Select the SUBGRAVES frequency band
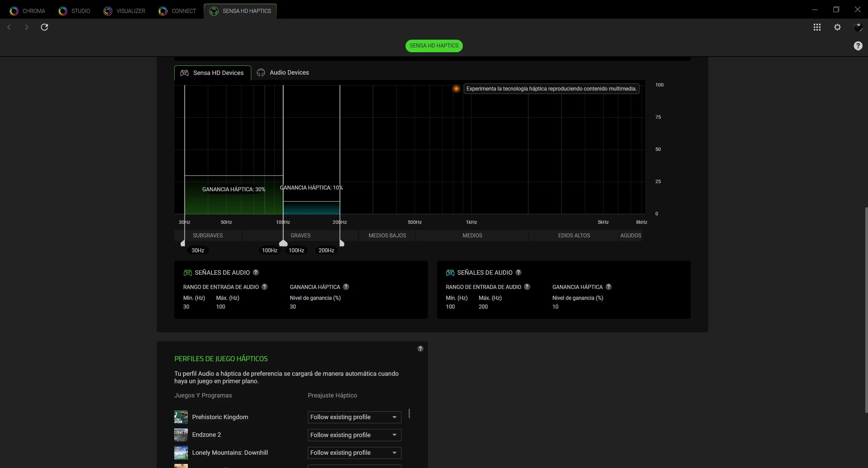This screenshot has width=868, height=468. click(x=208, y=235)
